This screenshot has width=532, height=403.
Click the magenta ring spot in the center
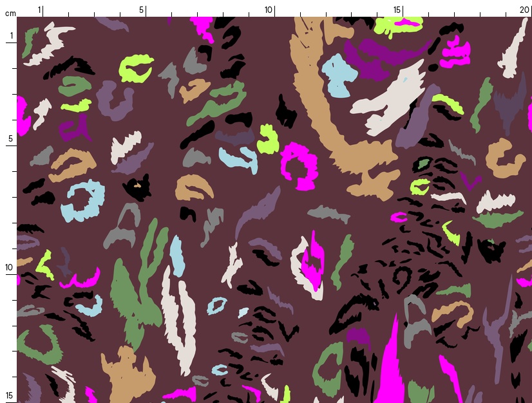(x=299, y=165)
